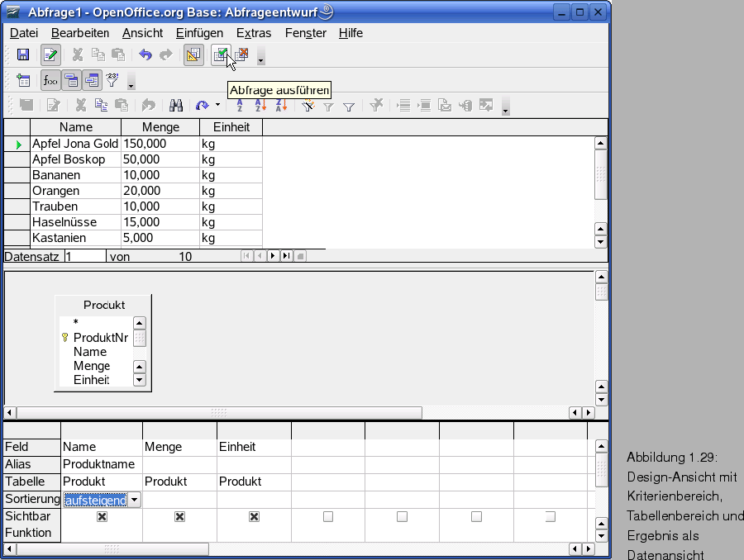Toggle visibility for the Einheit column
The width and height of the screenshot is (744, 560).
254,517
